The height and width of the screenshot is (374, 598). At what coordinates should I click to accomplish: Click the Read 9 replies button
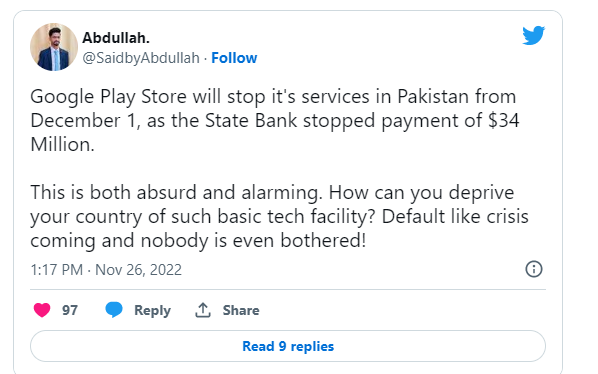[288, 346]
